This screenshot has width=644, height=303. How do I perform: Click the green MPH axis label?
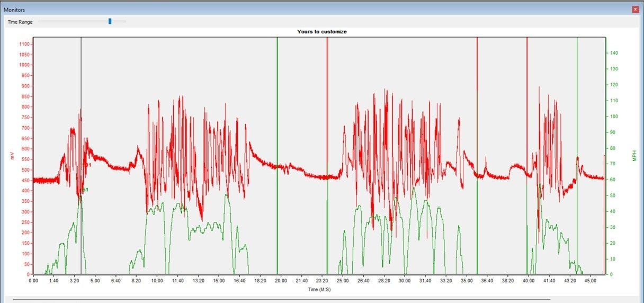click(633, 155)
